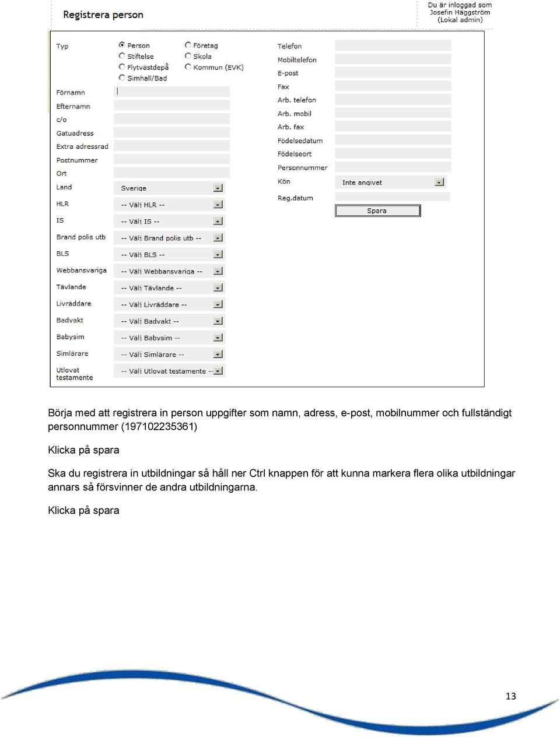Click the page number 13
The height and width of the screenshot is (737, 560).
tap(511, 696)
